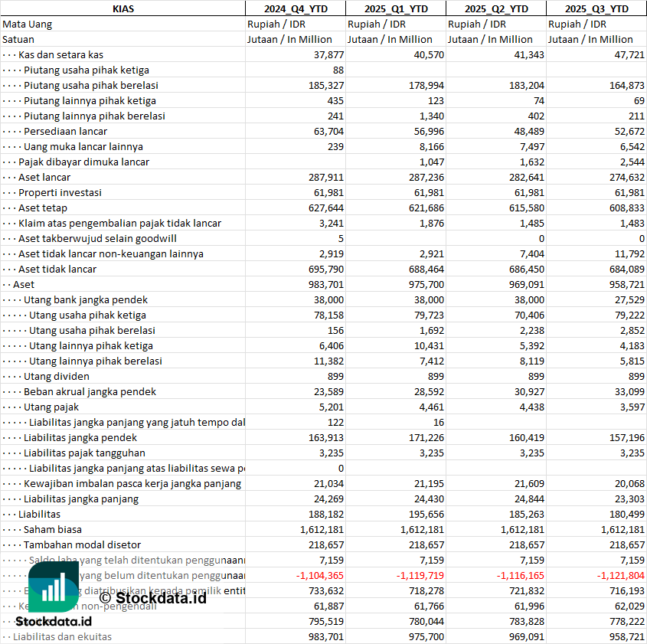
Task: Click Liabilitas jangka panjang atas liabilitas sewa
Action: point(137,468)
